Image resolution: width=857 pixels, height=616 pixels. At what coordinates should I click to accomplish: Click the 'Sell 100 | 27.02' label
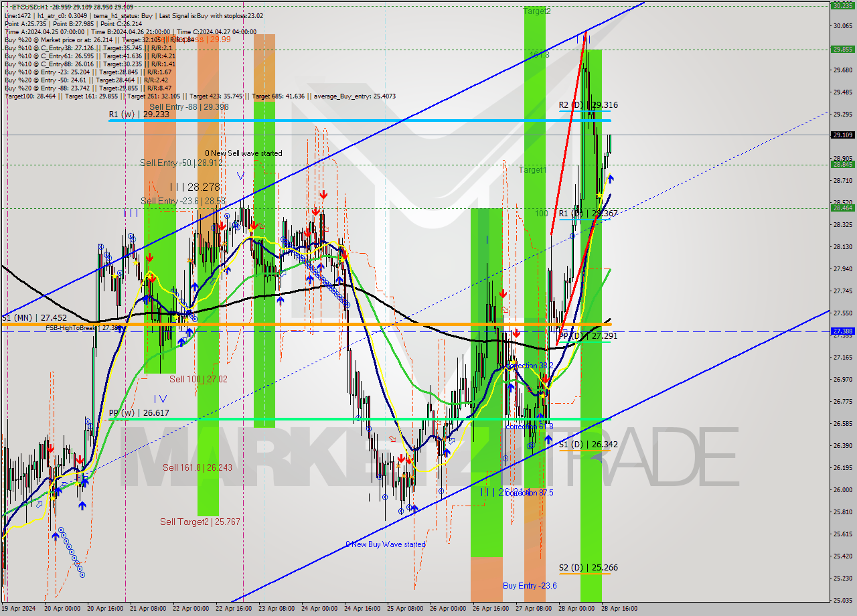(x=198, y=379)
